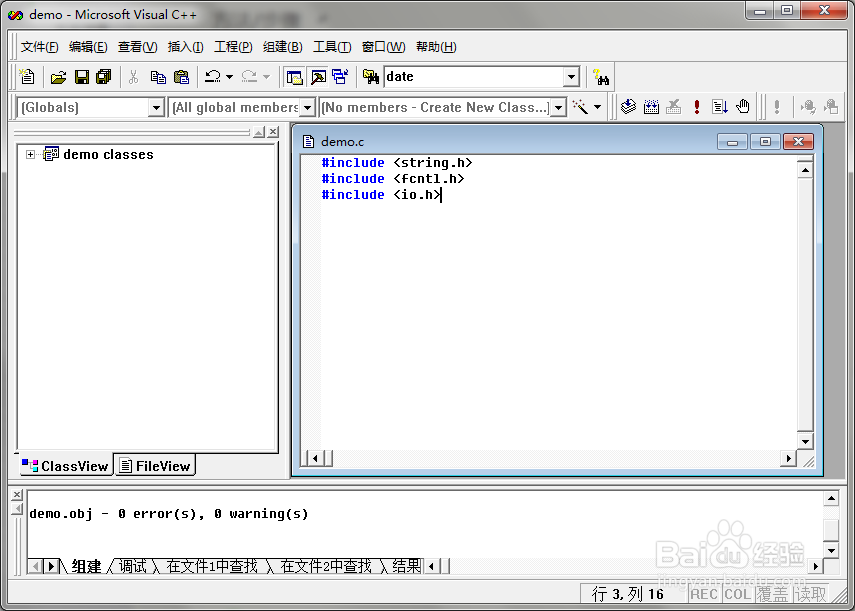Click the editor vertical scrollbar down arrow
The image size is (855, 611).
click(x=805, y=441)
